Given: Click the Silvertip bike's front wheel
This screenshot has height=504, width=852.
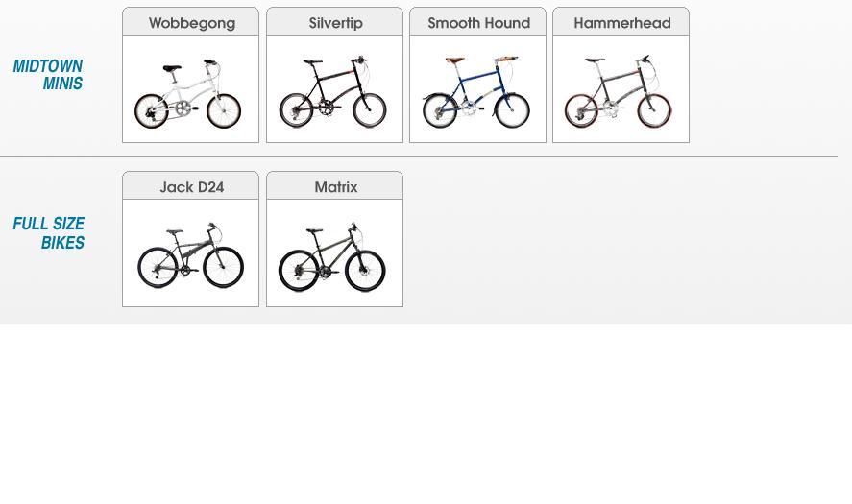Looking at the screenshot, I should (370, 110).
